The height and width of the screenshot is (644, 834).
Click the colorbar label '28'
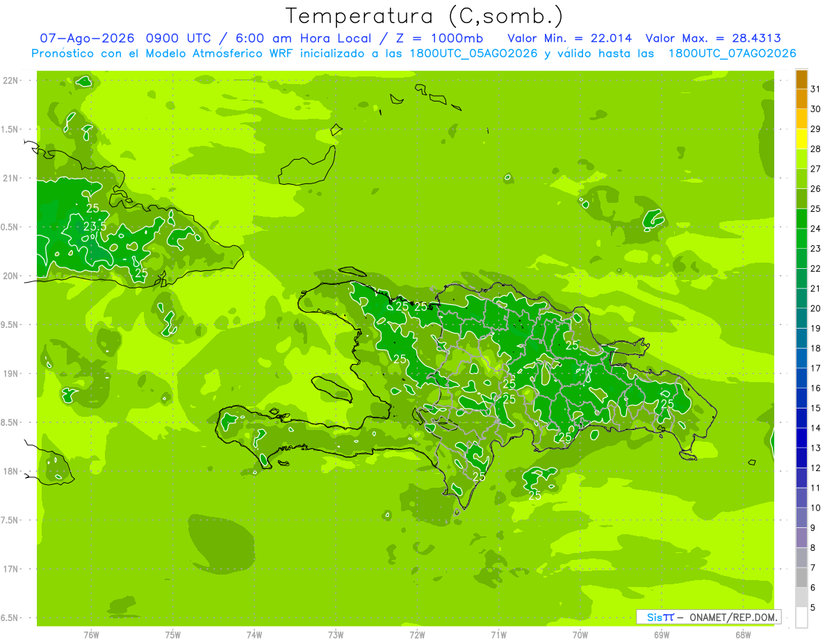[815, 149]
